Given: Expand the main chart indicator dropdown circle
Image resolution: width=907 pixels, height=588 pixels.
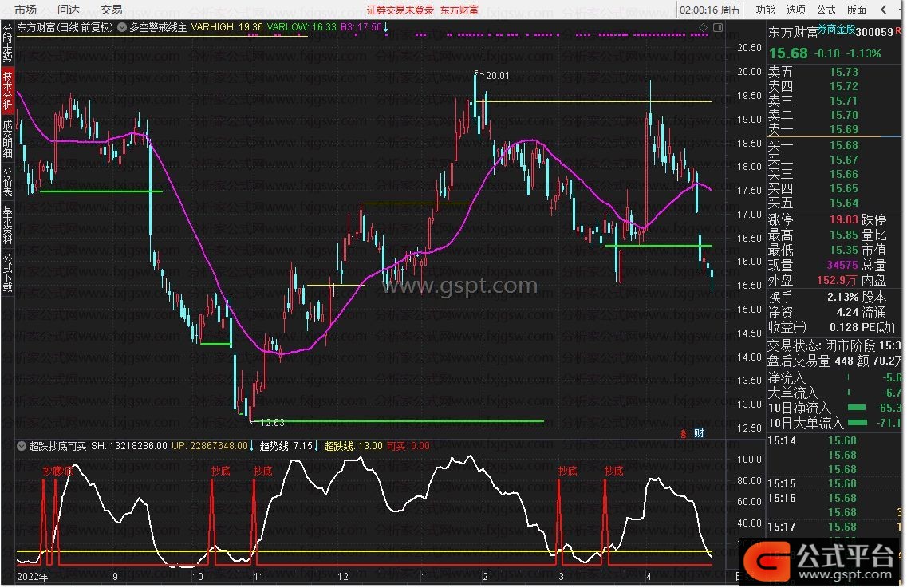Looking at the screenshot, I should tap(122, 26).
